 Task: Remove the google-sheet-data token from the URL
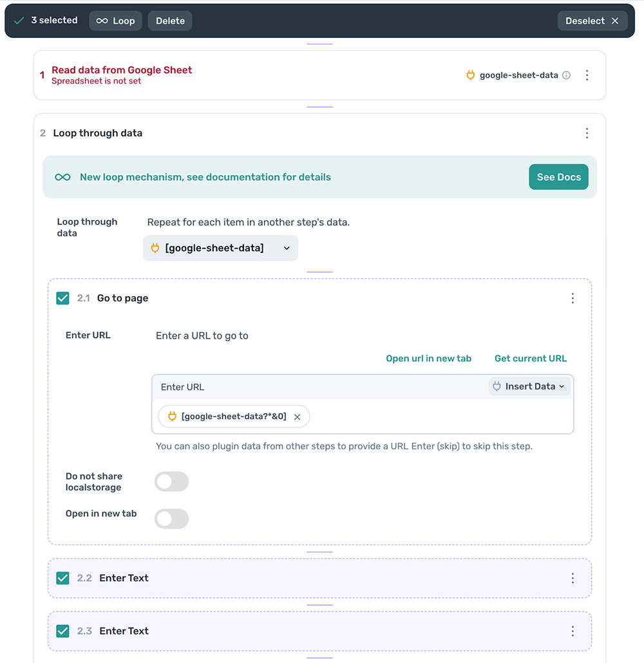[x=297, y=416]
